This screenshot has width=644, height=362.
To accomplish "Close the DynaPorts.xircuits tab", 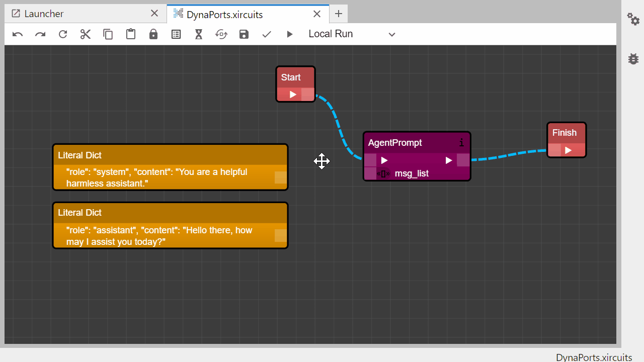I will click(x=317, y=14).
